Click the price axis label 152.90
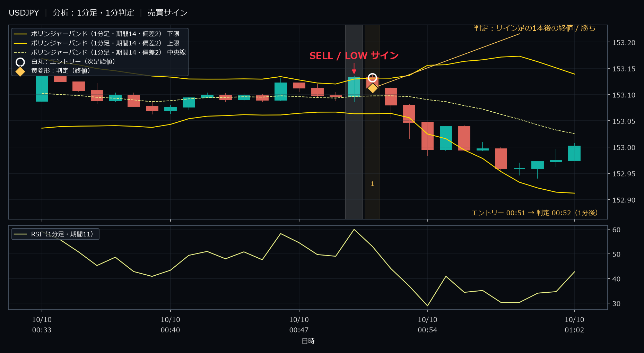 [624, 200]
